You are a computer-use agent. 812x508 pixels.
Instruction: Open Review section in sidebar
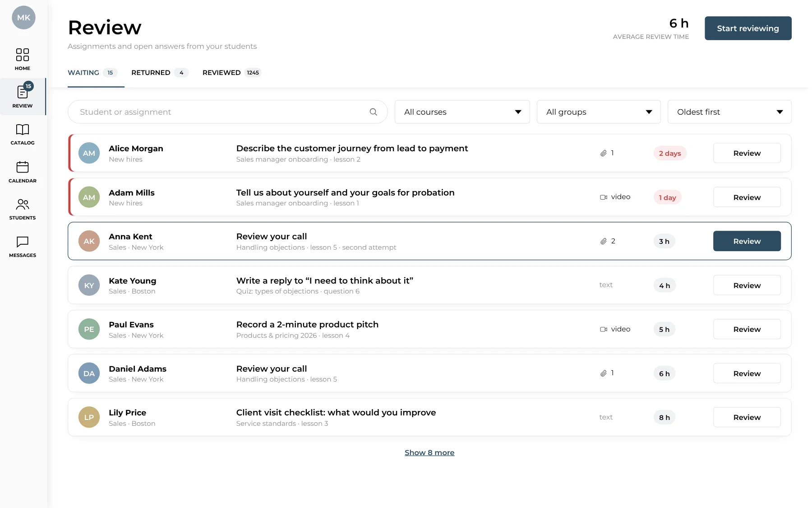point(23,96)
